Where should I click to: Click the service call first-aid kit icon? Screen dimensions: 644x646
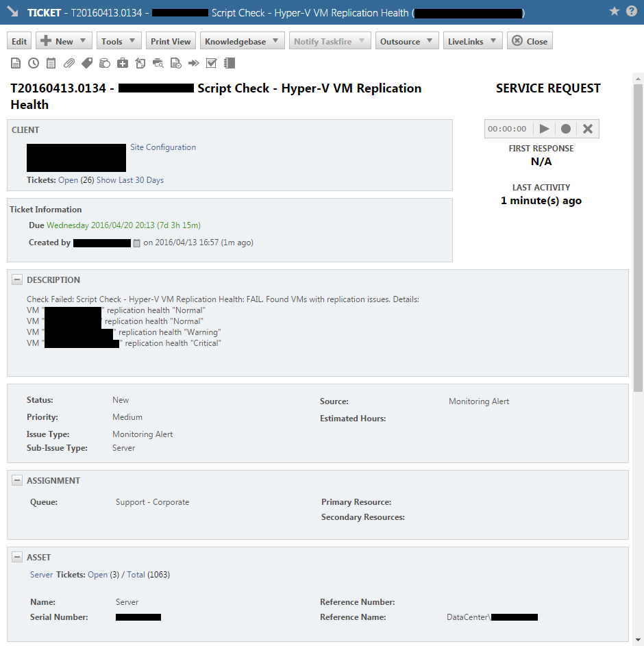point(121,62)
